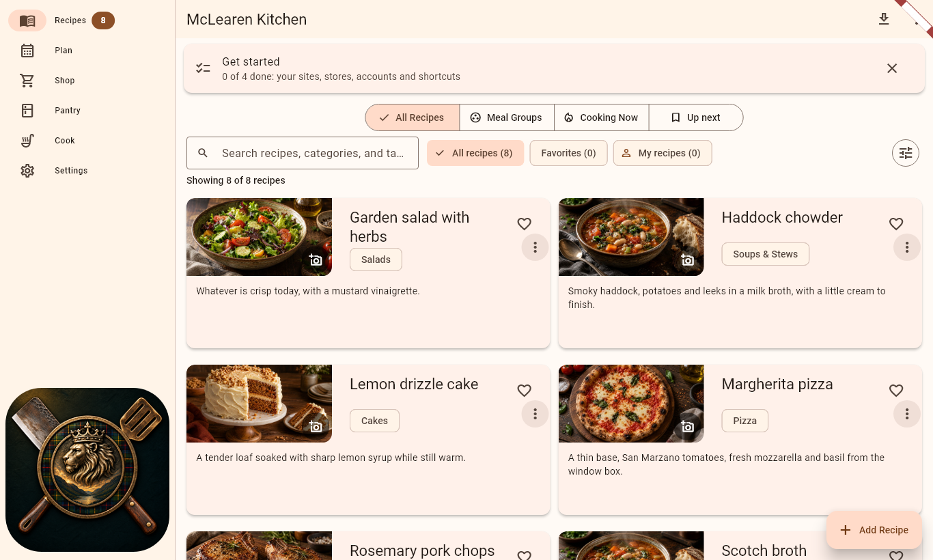Viewport: 933px width, 560px height.
Task: Open the filter options sliders icon
Action: [906, 153]
